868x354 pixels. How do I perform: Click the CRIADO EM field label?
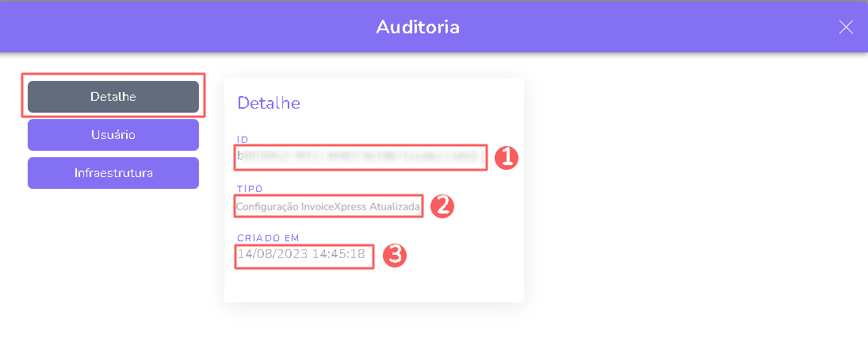click(x=269, y=237)
